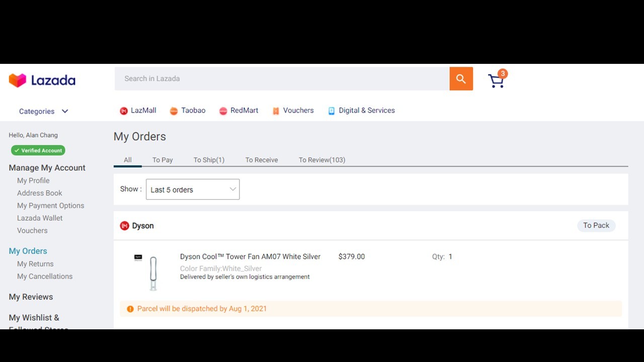Image resolution: width=644 pixels, height=362 pixels.
Task: Open Lazada Wallet in sidebar
Action: (x=40, y=218)
